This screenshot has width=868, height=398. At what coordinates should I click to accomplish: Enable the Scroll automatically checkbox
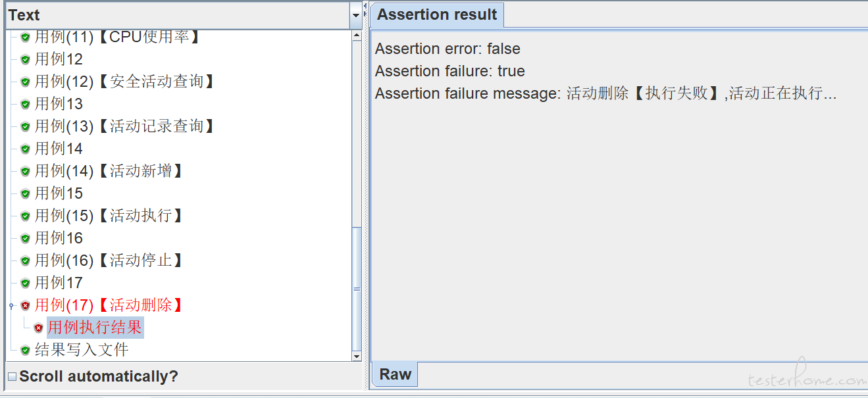(12, 377)
